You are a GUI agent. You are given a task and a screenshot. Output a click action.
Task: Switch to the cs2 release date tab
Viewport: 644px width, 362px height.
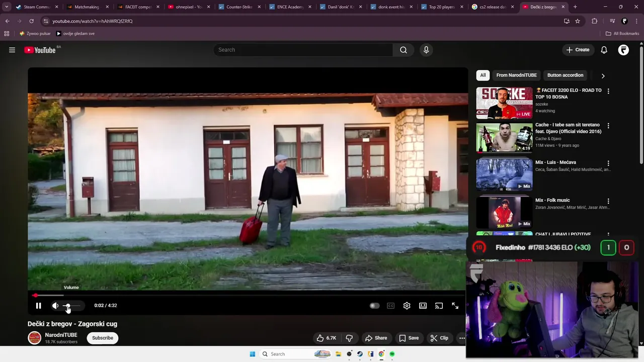(x=492, y=7)
